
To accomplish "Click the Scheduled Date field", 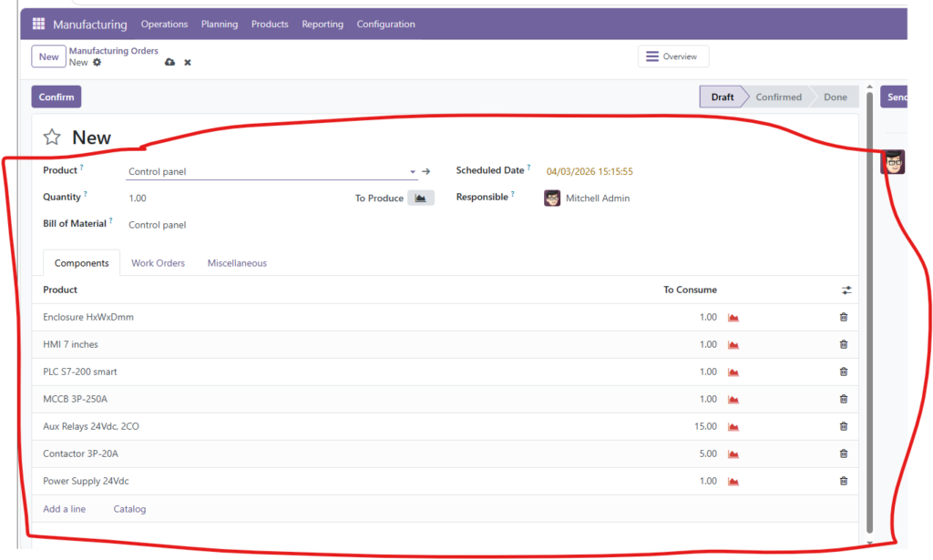I will [590, 171].
